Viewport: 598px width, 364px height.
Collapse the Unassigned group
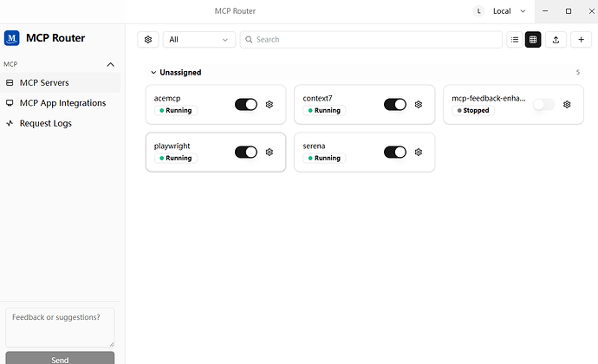point(153,73)
